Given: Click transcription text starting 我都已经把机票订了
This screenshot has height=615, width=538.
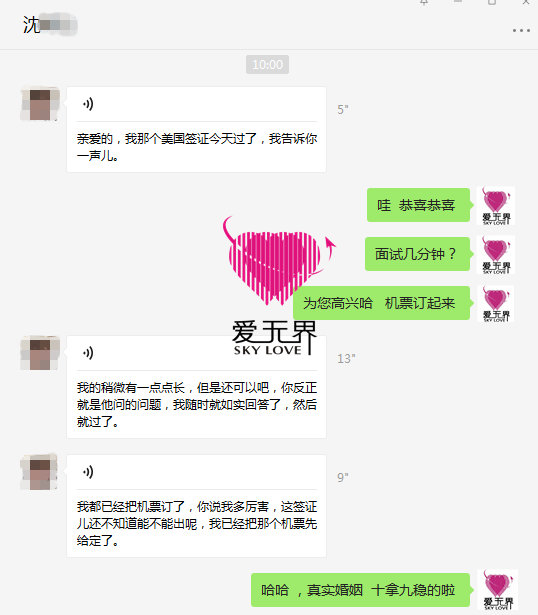Looking at the screenshot, I should click(x=196, y=524).
